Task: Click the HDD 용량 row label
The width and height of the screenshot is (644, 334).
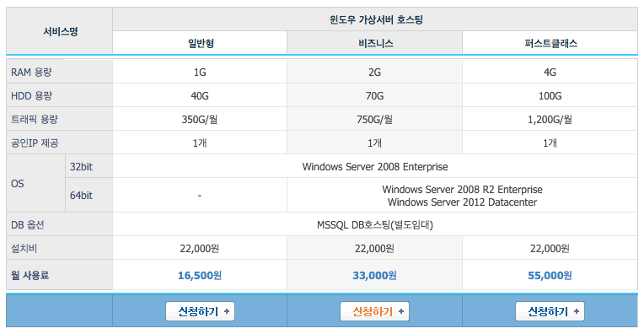Action: tap(32, 95)
